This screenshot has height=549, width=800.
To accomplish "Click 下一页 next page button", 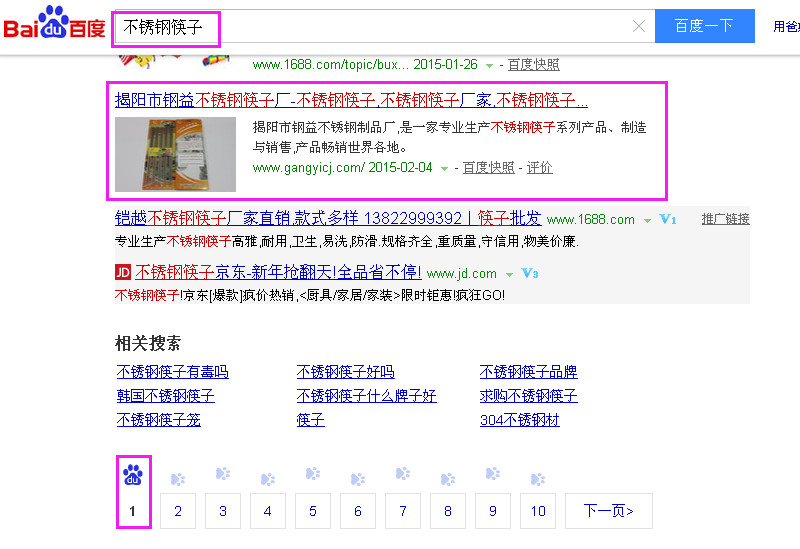I will point(608,511).
